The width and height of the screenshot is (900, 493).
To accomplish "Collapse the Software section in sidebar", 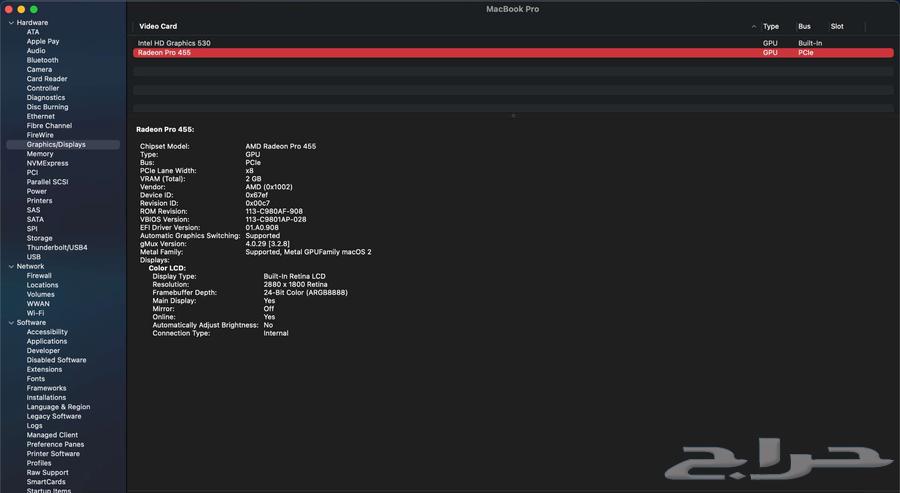I will (x=11, y=323).
